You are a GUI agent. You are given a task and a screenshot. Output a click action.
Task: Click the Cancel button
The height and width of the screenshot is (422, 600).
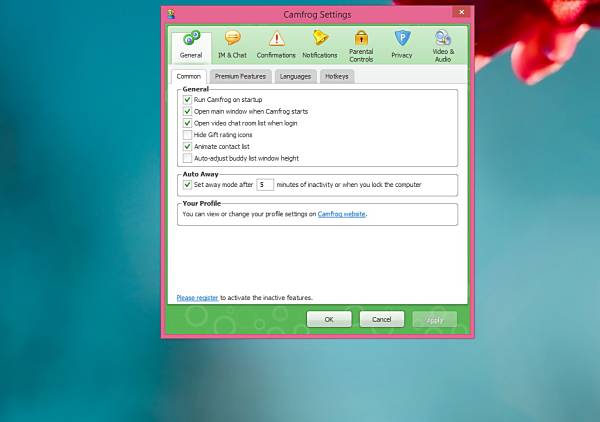pos(382,319)
